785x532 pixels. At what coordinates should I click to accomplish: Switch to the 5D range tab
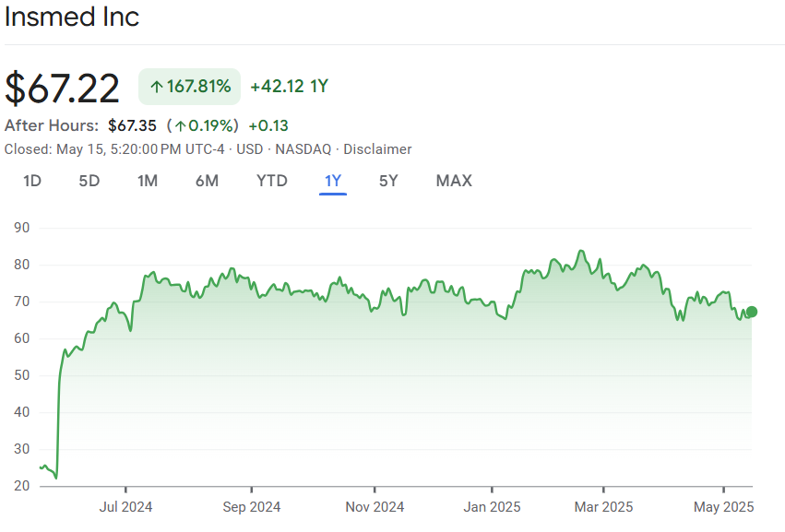[89, 181]
